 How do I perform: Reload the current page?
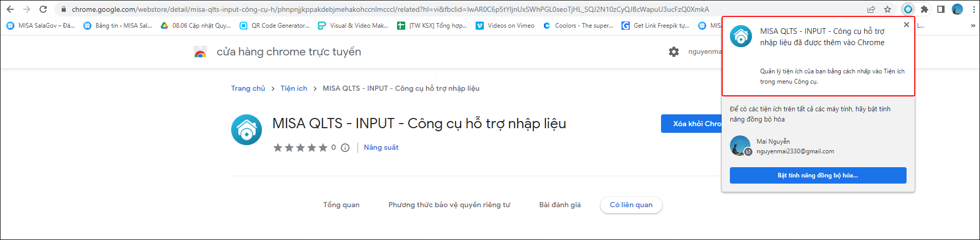(43, 9)
